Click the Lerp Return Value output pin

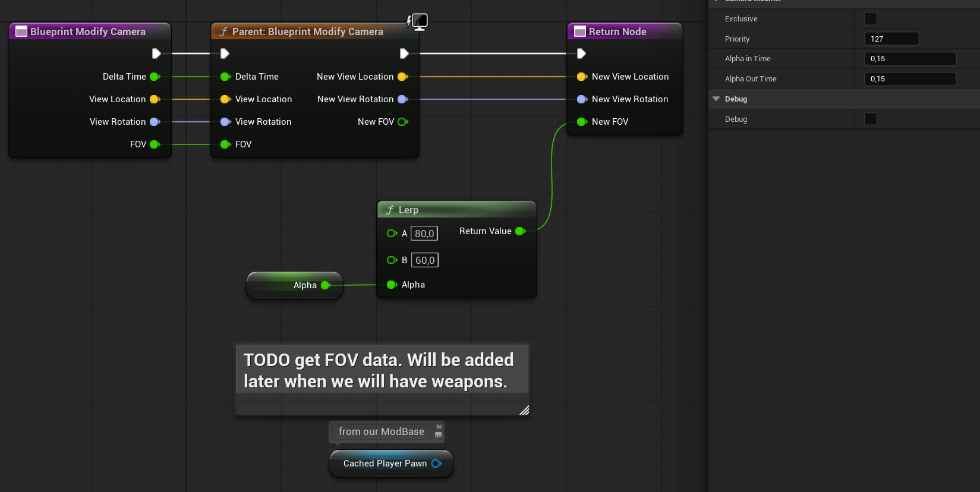tap(520, 231)
